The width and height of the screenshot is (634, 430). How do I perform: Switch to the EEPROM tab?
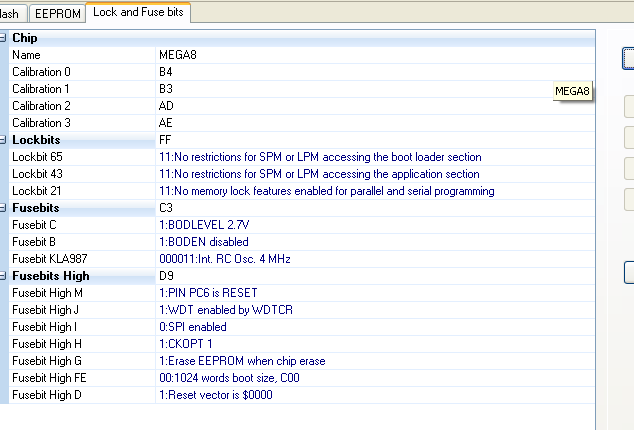coord(56,13)
